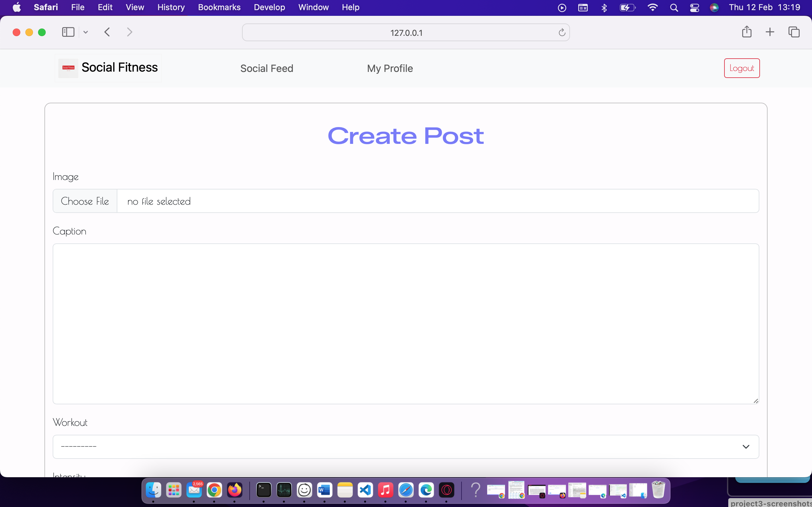Screen dimensions: 812x507
Task: Open Microsoft Edge from the Dock
Action: click(425, 490)
